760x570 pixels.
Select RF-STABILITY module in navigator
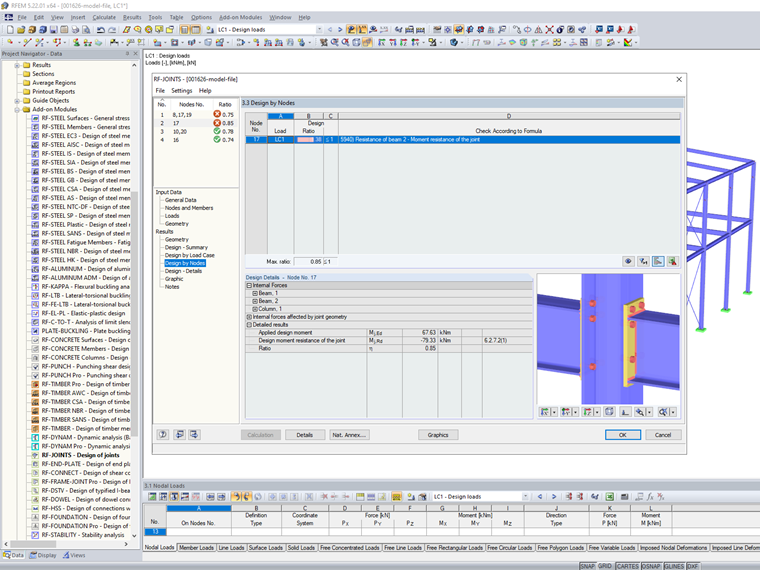(x=83, y=535)
